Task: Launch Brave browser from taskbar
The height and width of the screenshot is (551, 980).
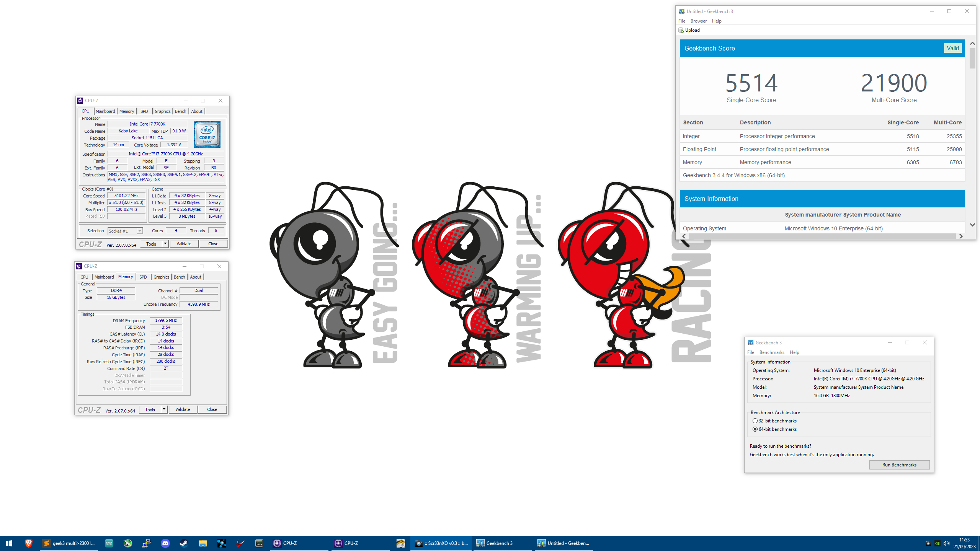Action: coord(28,543)
